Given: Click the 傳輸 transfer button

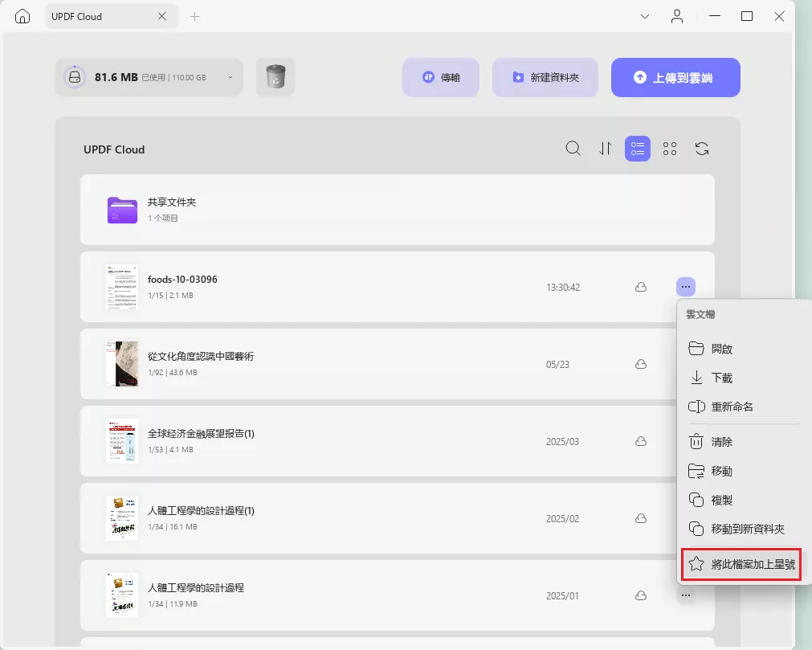Looking at the screenshot, I should point(441,77).
